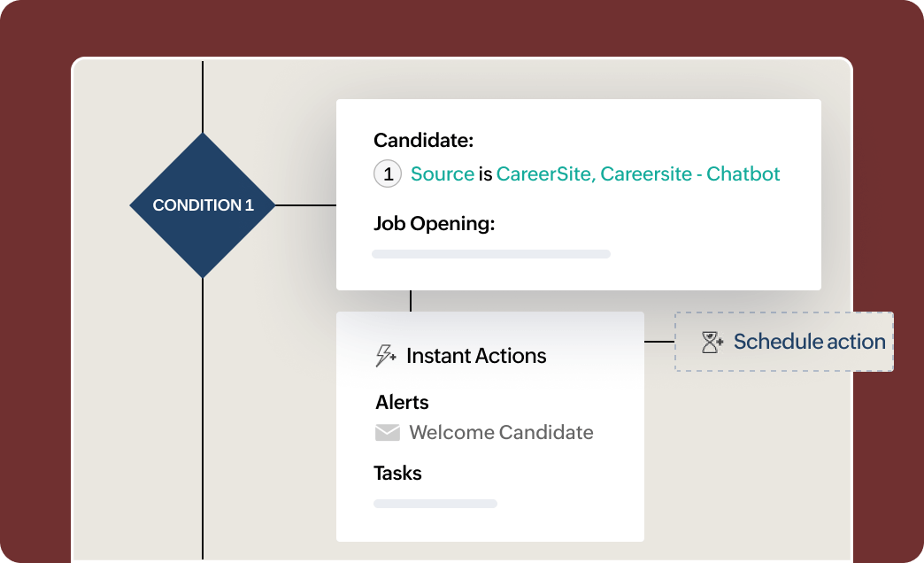
Task: Select the Welcome Candidate alert entry
Action: click(501, 433)
